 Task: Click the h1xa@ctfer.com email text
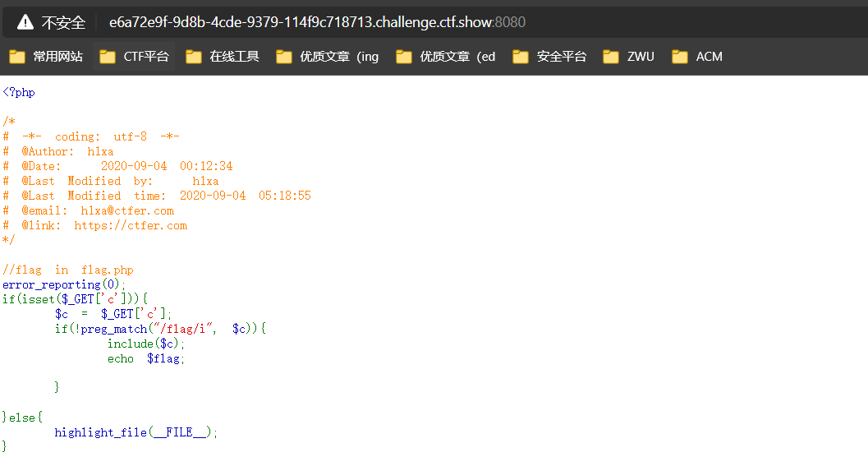click(127, 210)
